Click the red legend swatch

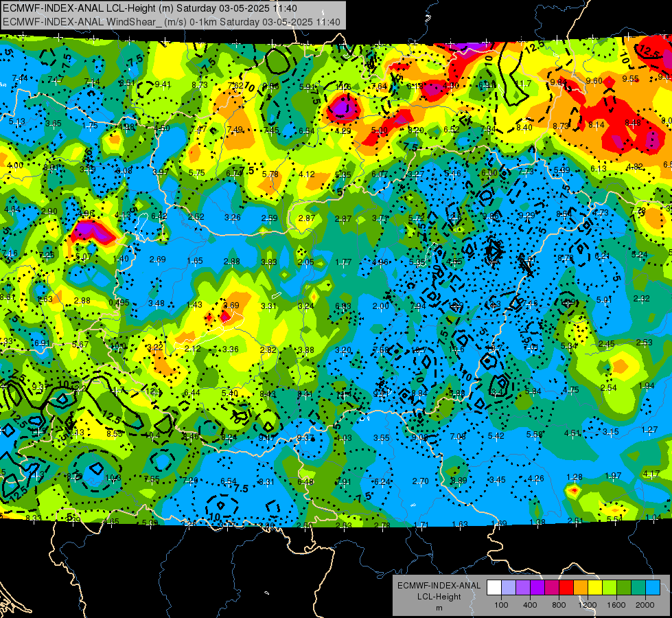[566, 587]
